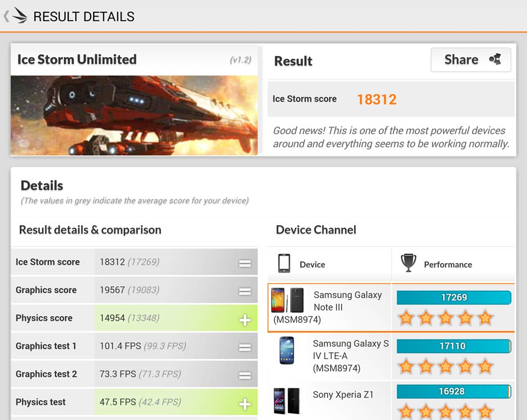Click the Result details & comparison heading
Viewport: 527px width, 420px height.
(90, 230)
